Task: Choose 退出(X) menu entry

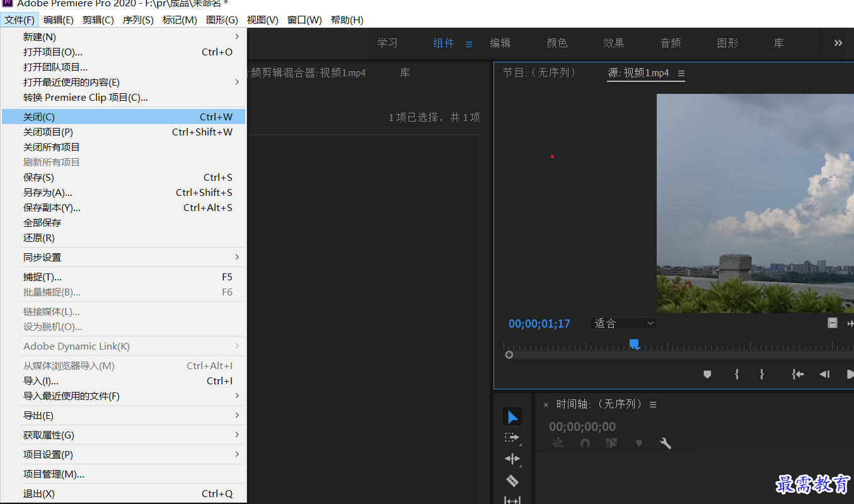Action: (x=124, y=493)
